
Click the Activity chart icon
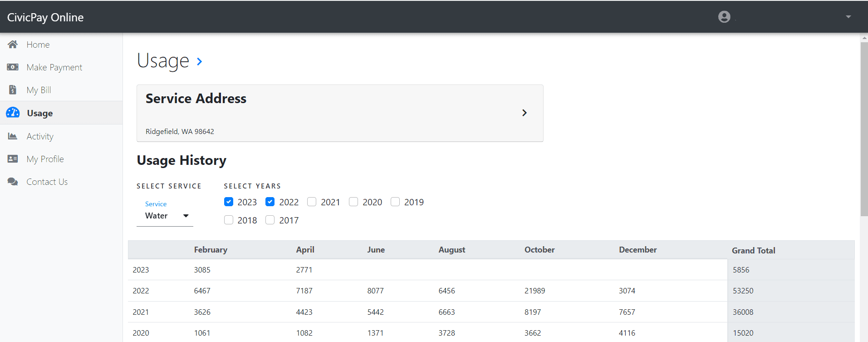point(13,136)
